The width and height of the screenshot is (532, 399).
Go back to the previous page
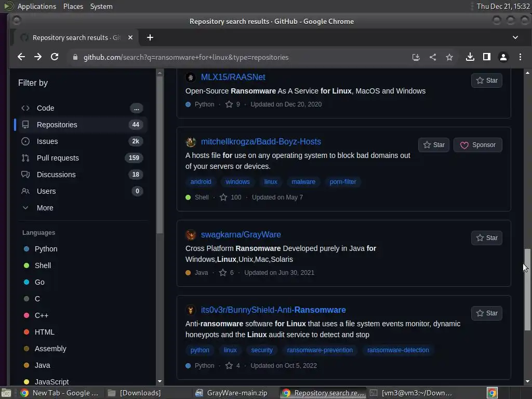(21, 57)
